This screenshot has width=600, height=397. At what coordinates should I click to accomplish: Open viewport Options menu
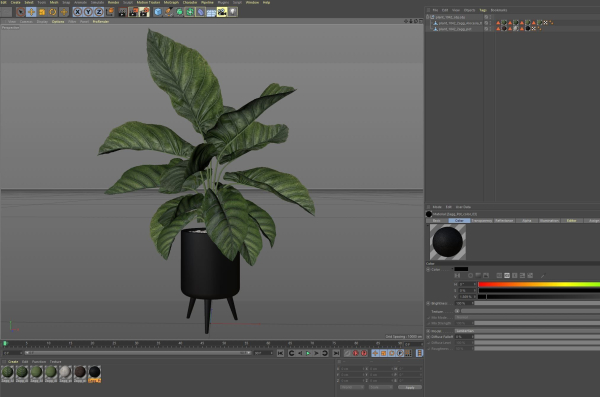click(x=58, y=22)
